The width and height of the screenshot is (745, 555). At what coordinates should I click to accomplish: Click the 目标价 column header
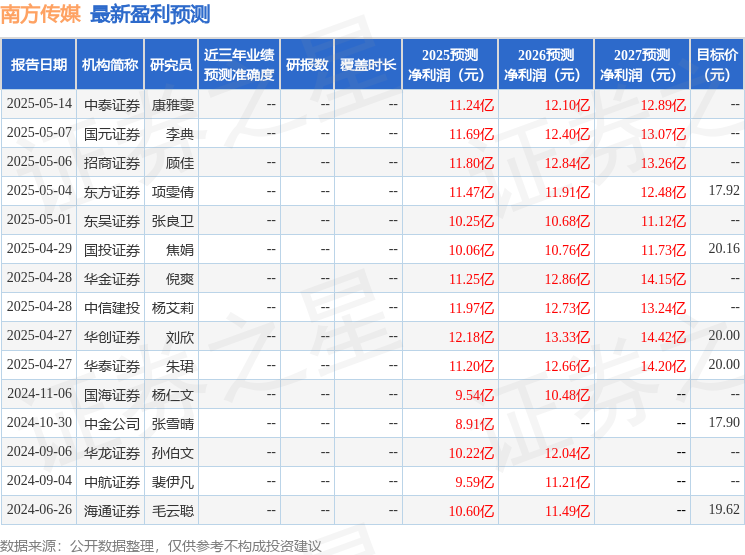tap(717, 65)
